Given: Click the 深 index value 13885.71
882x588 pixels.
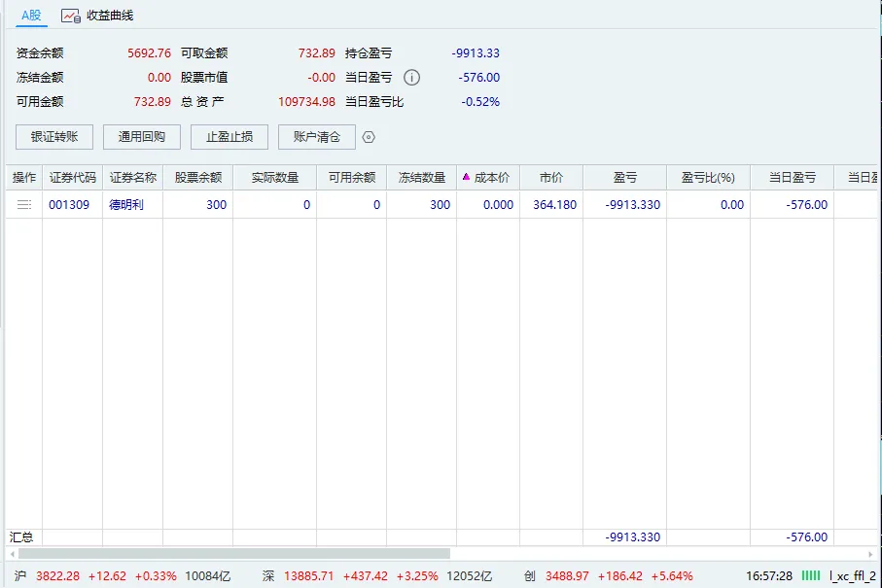Looking at the screenshot, I should pyautogui.click(x=309, y=576).
